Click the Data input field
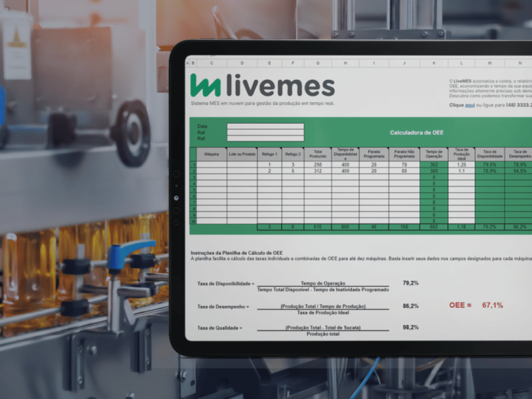Screen dimensions: 532x399 pyautogui.click(x=265, y=126)
